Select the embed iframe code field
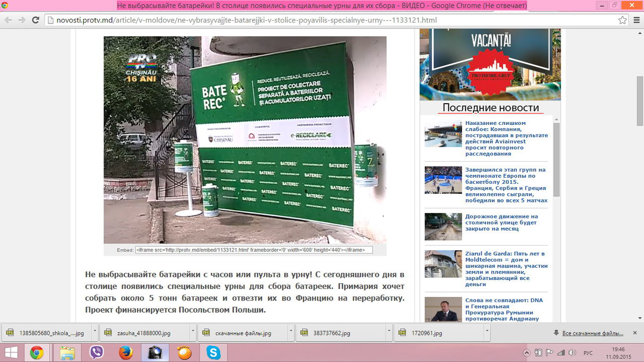 pos(254,250)
